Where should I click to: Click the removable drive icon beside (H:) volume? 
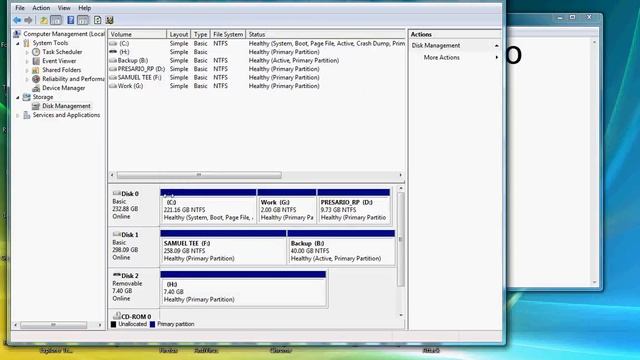click(113, 52)
